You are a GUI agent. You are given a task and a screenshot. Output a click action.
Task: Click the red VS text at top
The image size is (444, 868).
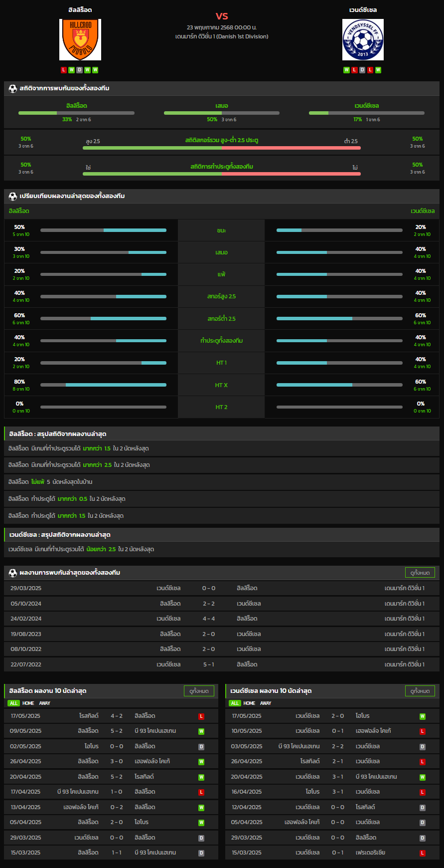(x=222, y=16)
